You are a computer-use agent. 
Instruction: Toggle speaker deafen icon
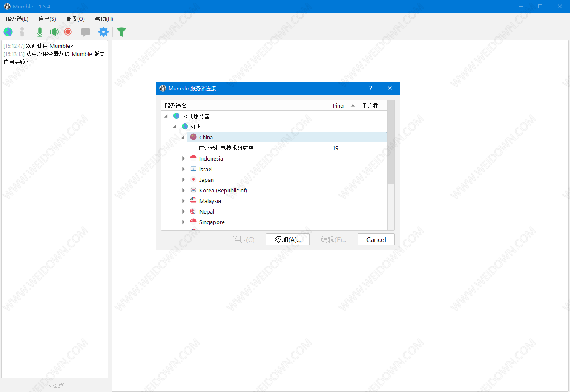pyautogui.click(x=54, y=32)
